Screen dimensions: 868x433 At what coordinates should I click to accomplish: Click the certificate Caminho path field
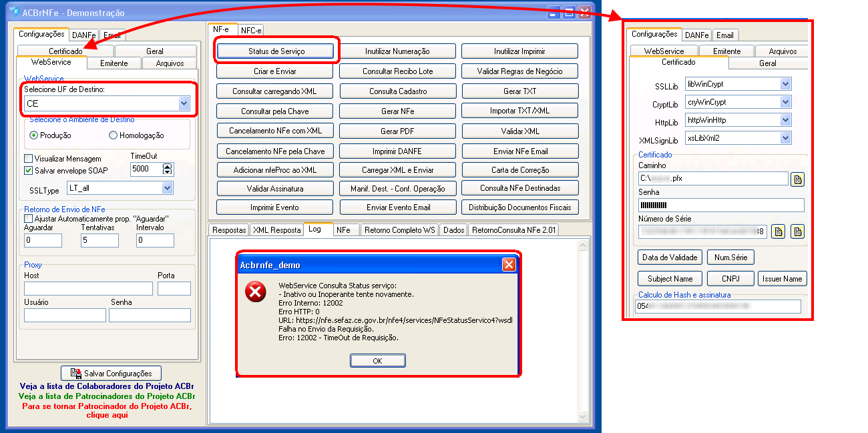pos(713,179)
